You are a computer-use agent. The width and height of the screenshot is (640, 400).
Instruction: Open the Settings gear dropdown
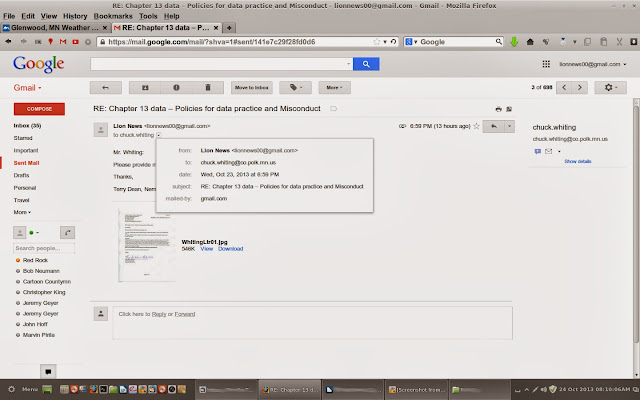[x=610, y=87]
